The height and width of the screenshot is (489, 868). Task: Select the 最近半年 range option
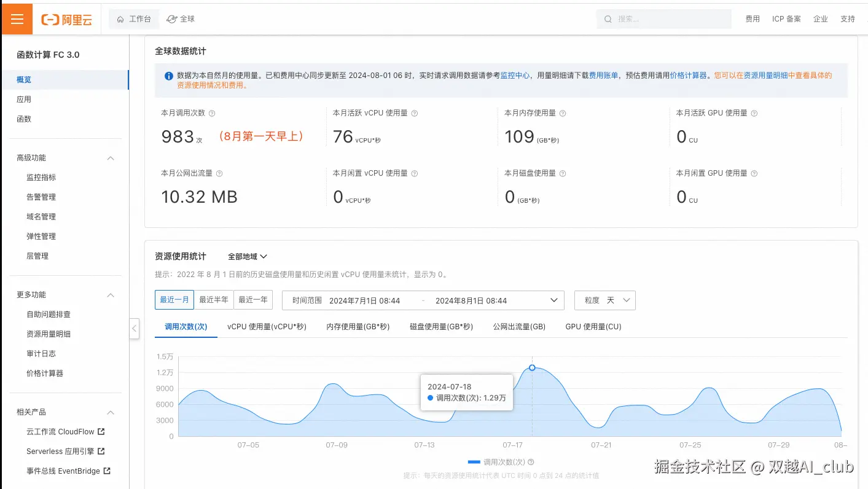coord(214,300)
